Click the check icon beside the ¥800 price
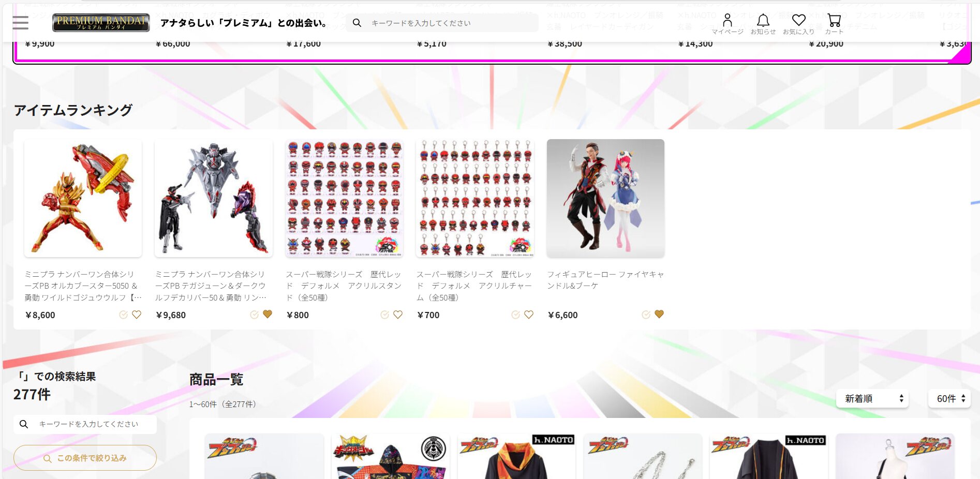The image size is (980, 479). click(384, 315)
